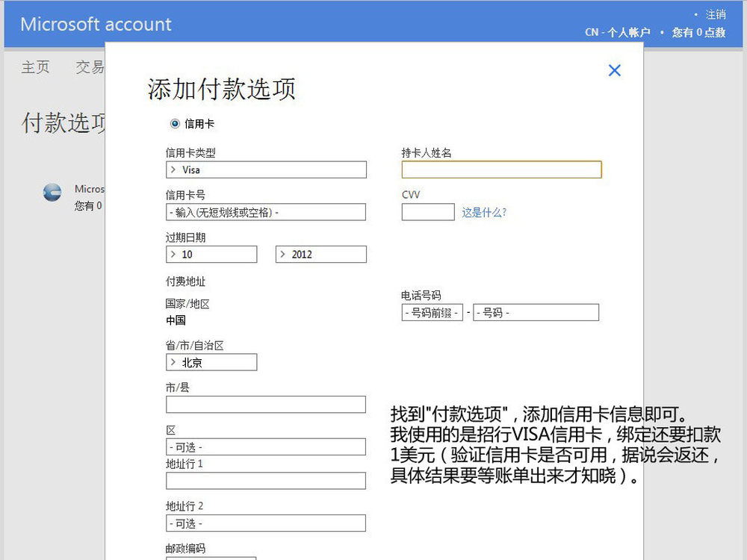
Task: Open the expiry year dropdown showing 2012
Action: [321, 255]
